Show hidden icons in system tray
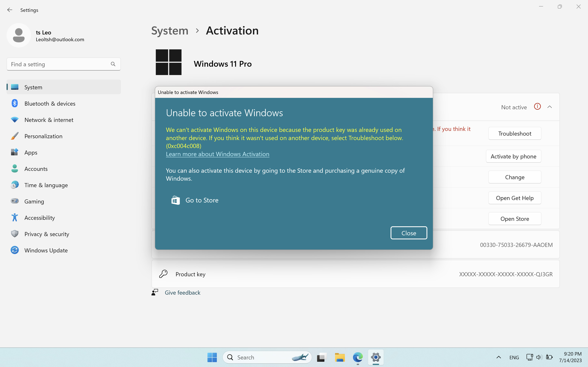This screenshot has width=588, height=367. (x=499, y=357)
